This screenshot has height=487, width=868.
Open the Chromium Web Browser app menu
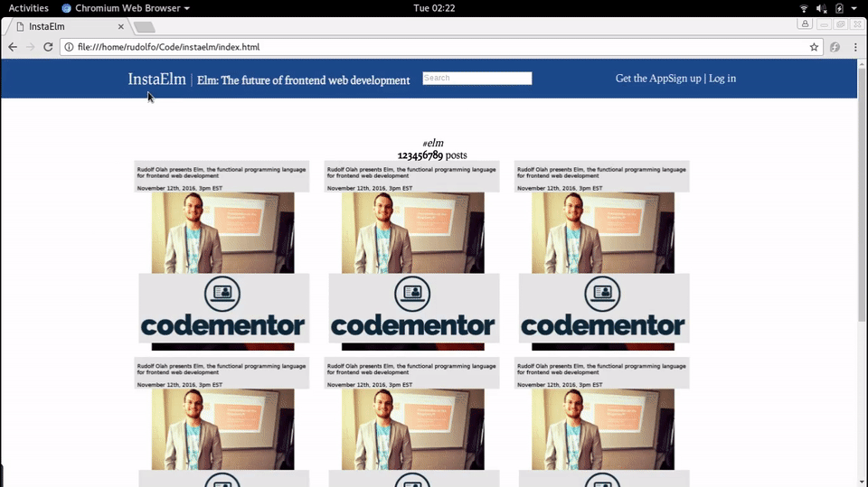click(127, 8)
